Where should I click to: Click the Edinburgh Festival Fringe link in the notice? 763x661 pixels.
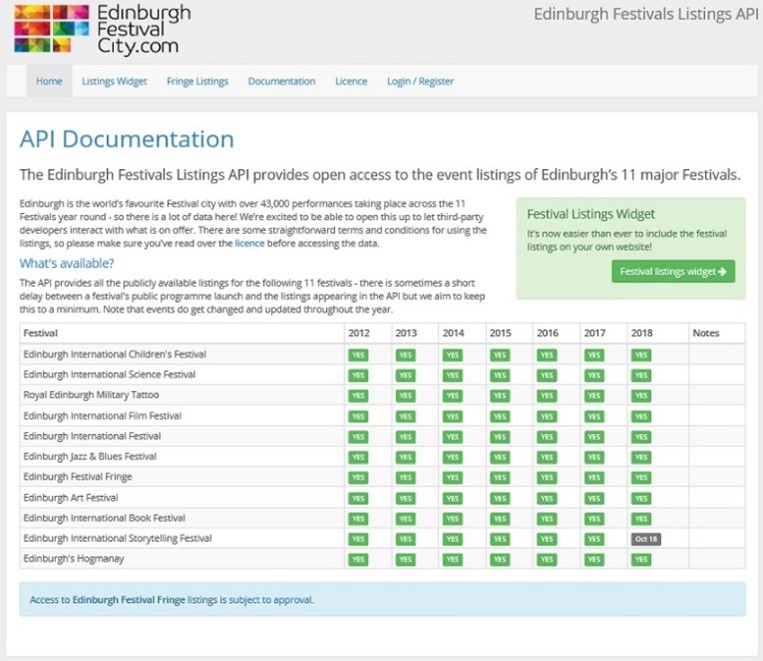[x=129, y=600]
